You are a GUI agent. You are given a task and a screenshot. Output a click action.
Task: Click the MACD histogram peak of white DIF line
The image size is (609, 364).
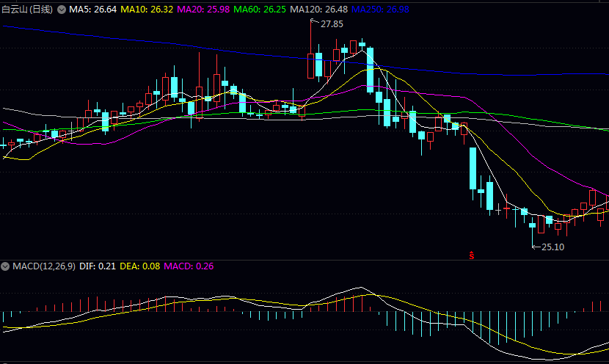tap(360, 288)
